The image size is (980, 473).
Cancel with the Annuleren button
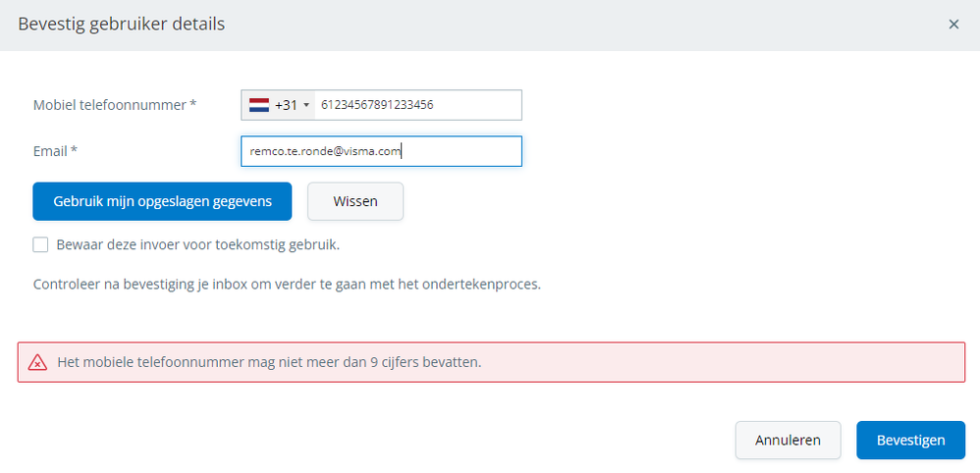click(x=788, y=441)
